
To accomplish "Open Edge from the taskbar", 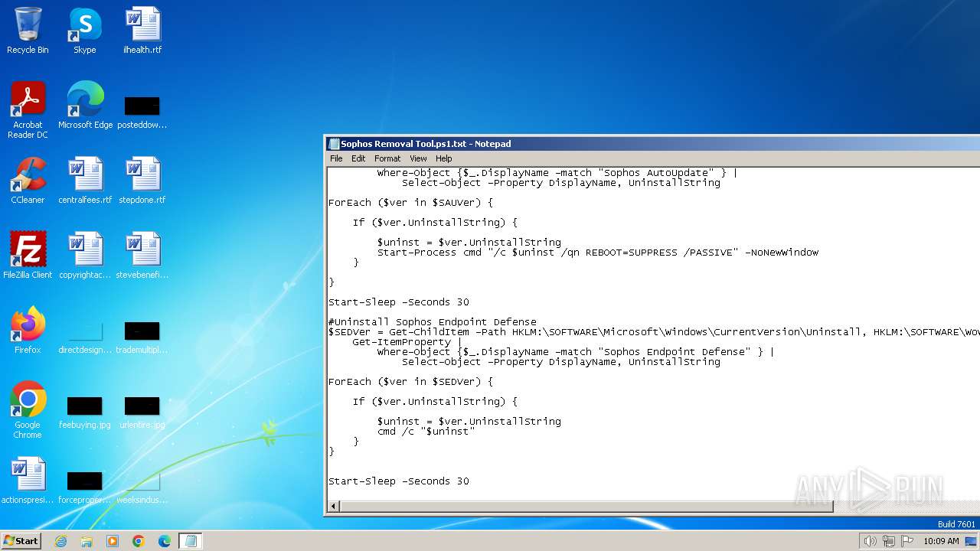I will coord(165,541).
